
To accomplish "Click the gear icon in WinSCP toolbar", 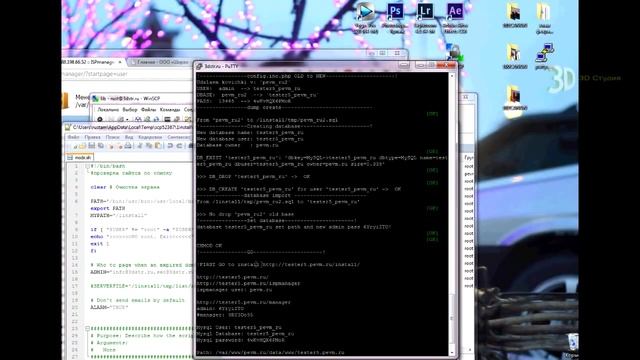I will (x=100, y=119).
